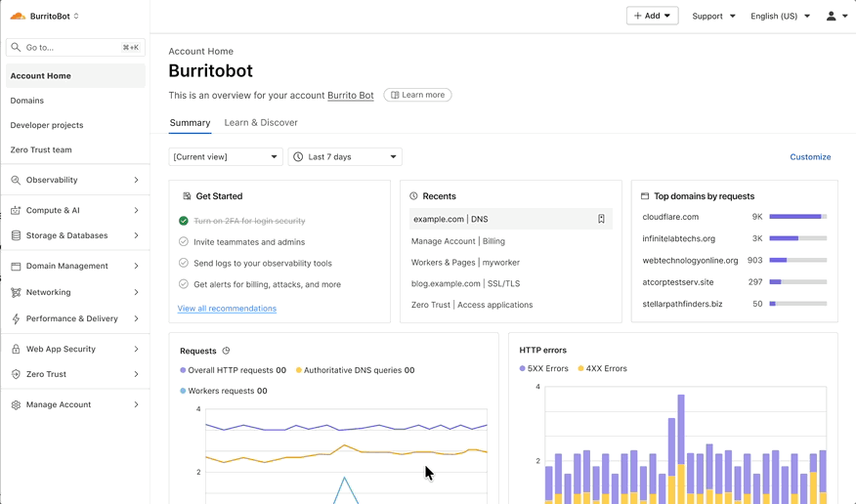Open the Support dropdown
856x504 pixels.
[713, 17]
